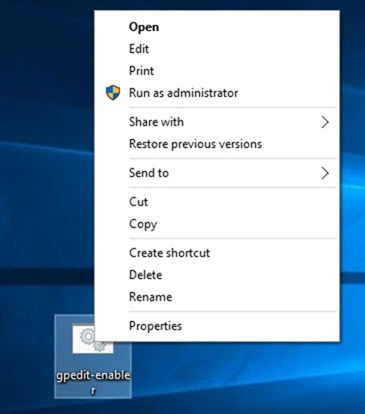365x414 pixels.
Task: Open the Share with menu entry
Action: tap(217, 122)
